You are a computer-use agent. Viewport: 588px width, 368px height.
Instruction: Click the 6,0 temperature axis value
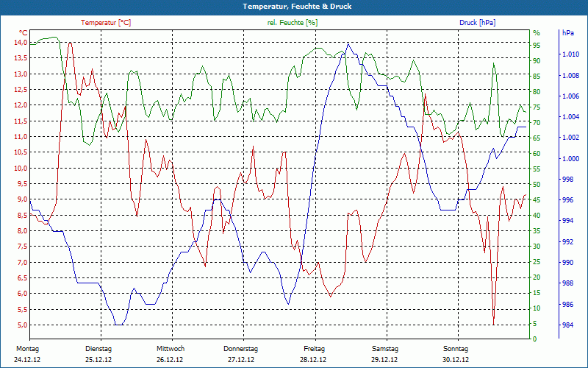(x=22, y=294)
